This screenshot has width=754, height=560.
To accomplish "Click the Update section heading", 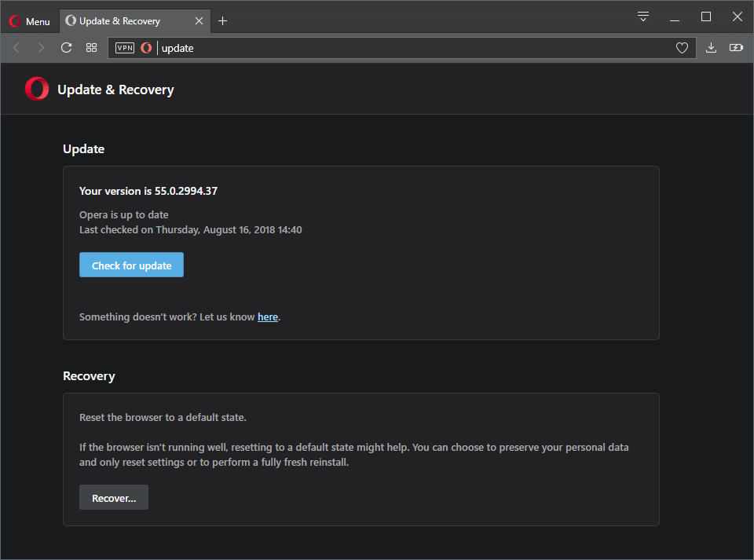I will point(84,149).
